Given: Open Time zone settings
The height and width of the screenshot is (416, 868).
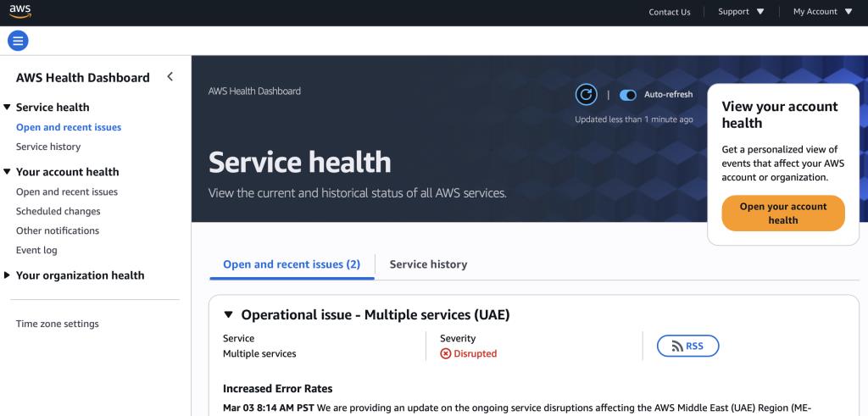Looking at the screenshot, I should click(x=58, y=324).
